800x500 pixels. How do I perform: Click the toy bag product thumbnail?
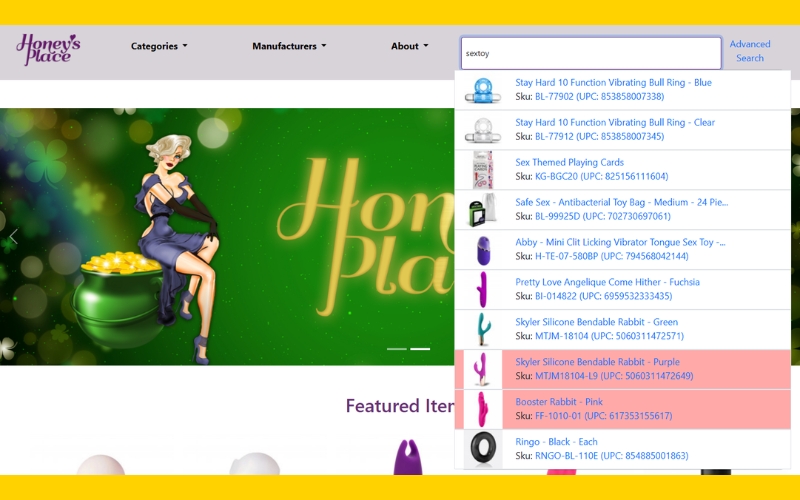click(x=483, y=209)
